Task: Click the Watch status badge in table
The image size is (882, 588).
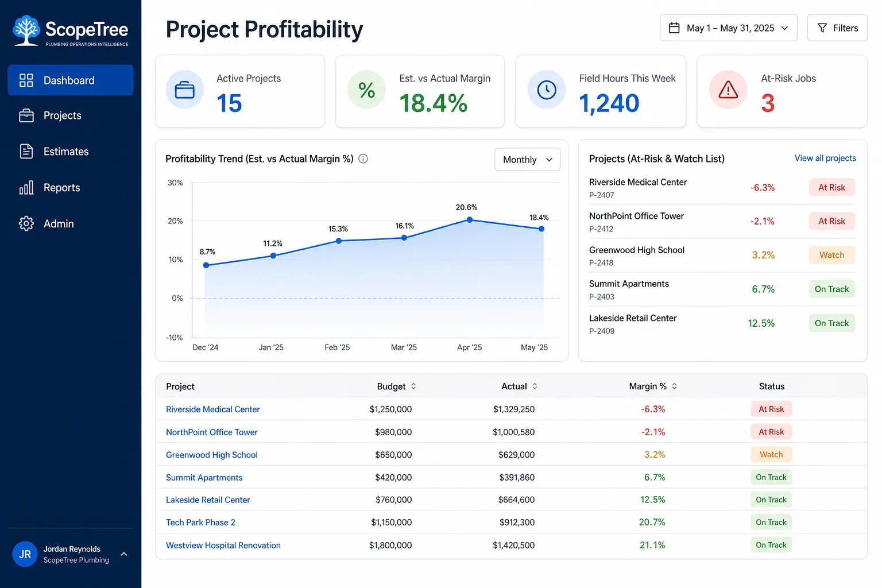Action: click(x=771, y=454)
